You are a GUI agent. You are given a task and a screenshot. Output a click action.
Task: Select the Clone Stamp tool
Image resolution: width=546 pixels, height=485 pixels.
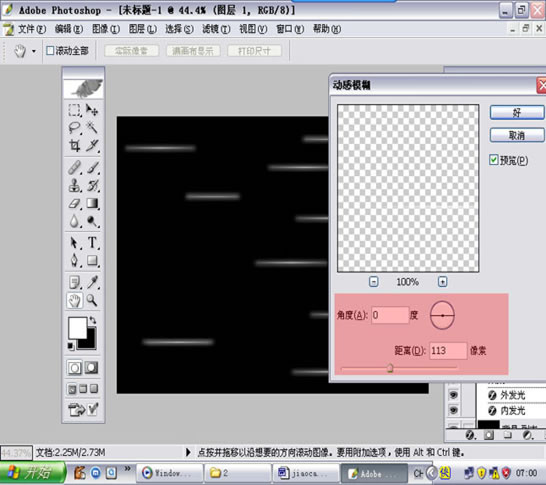pos(74,186)
